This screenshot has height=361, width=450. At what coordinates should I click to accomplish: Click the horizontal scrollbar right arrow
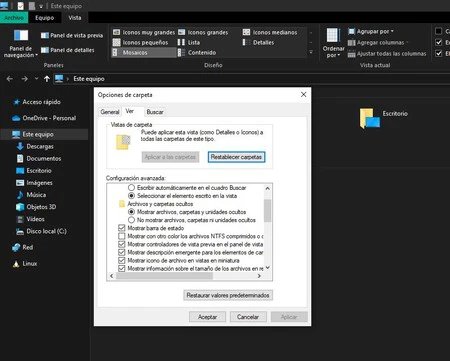(259, 276)
